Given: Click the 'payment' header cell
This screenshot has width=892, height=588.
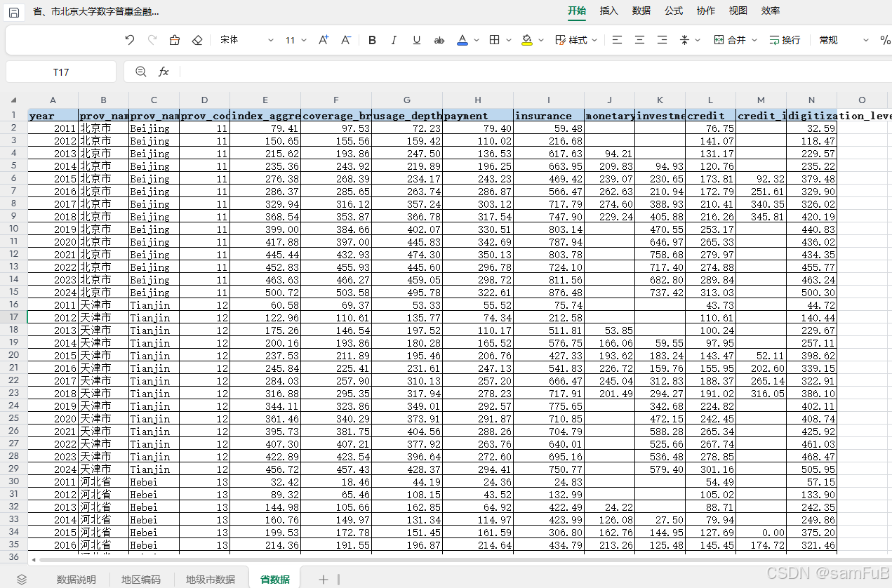Looking at the screenshot, I should click(x=478, y=116).
